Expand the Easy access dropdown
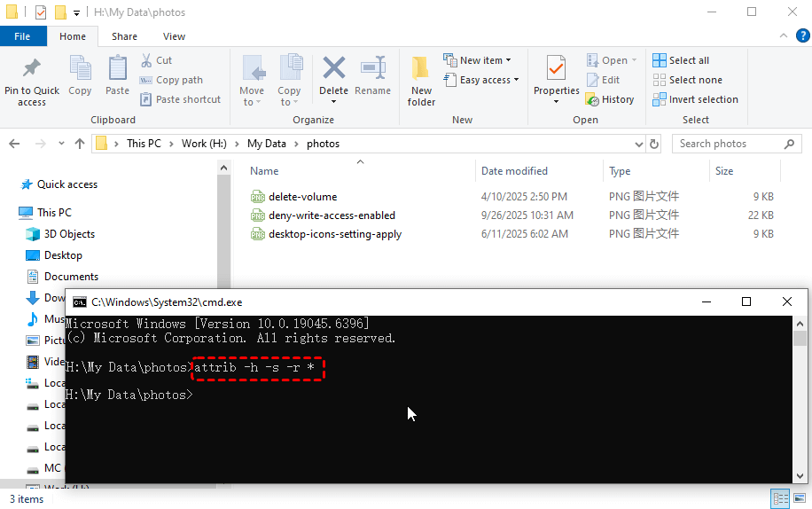The height and width of the screenshot is (509, 812). click(484, 80)
